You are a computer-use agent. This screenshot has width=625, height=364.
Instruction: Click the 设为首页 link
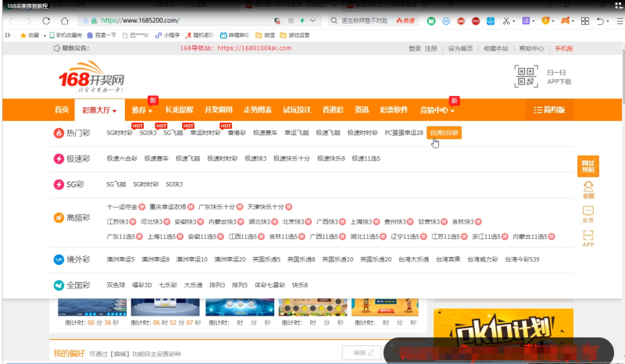[460, 48]
